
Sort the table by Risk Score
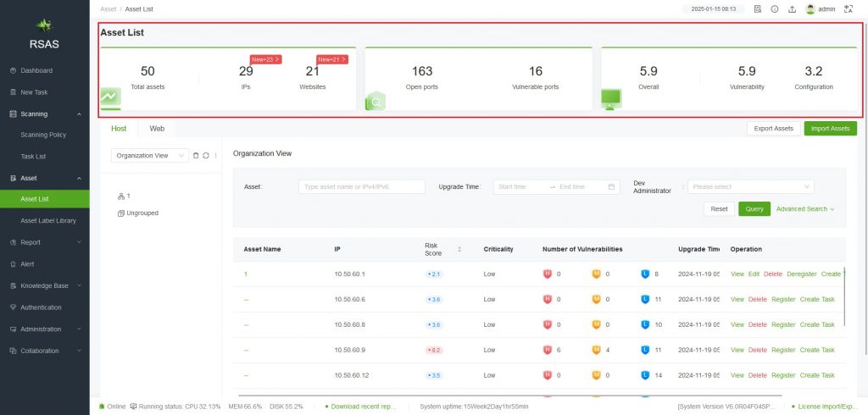point(459,249)
